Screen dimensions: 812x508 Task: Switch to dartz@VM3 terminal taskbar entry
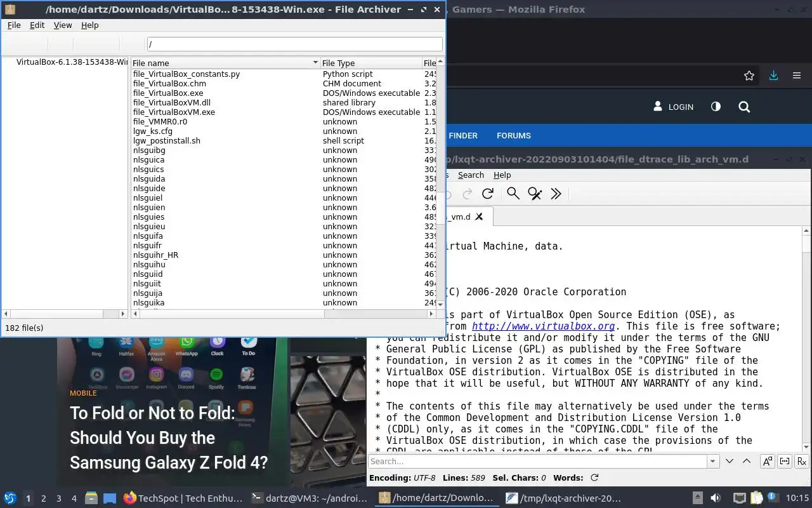(x=310, y=498)
